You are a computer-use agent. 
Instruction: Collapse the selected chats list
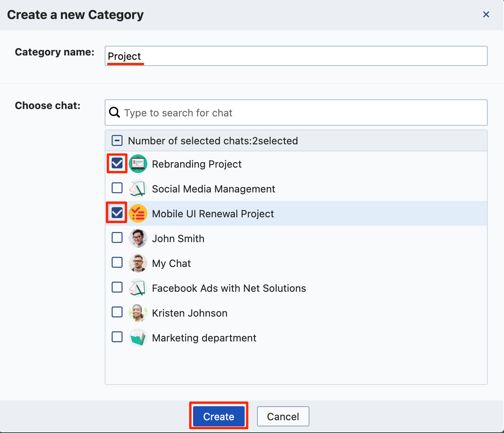[117, 140]
